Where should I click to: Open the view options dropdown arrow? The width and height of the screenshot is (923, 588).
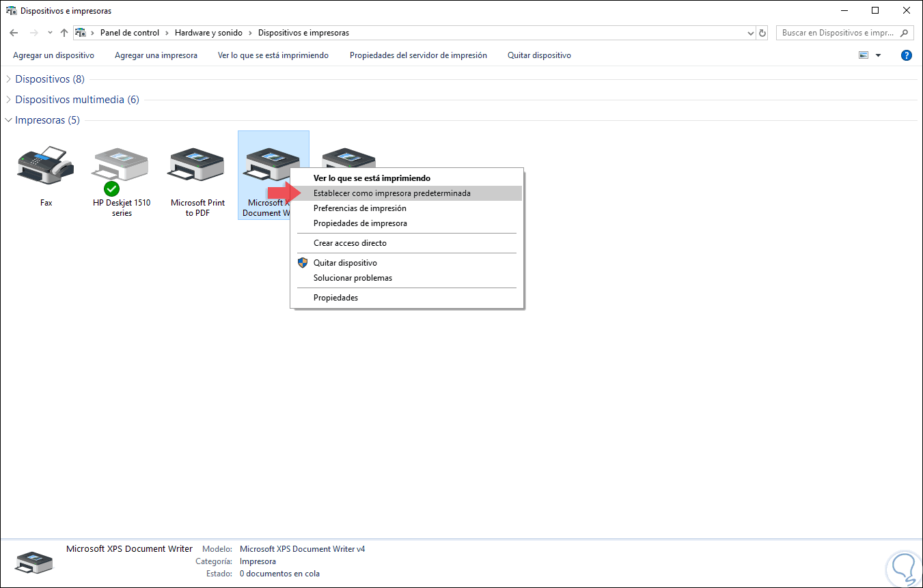(879, 55)
